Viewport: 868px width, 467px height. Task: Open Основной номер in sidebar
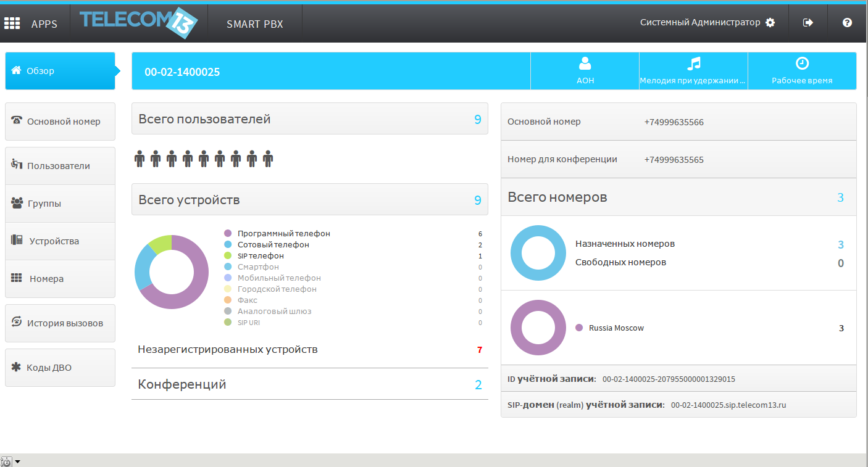click(60, 122)
